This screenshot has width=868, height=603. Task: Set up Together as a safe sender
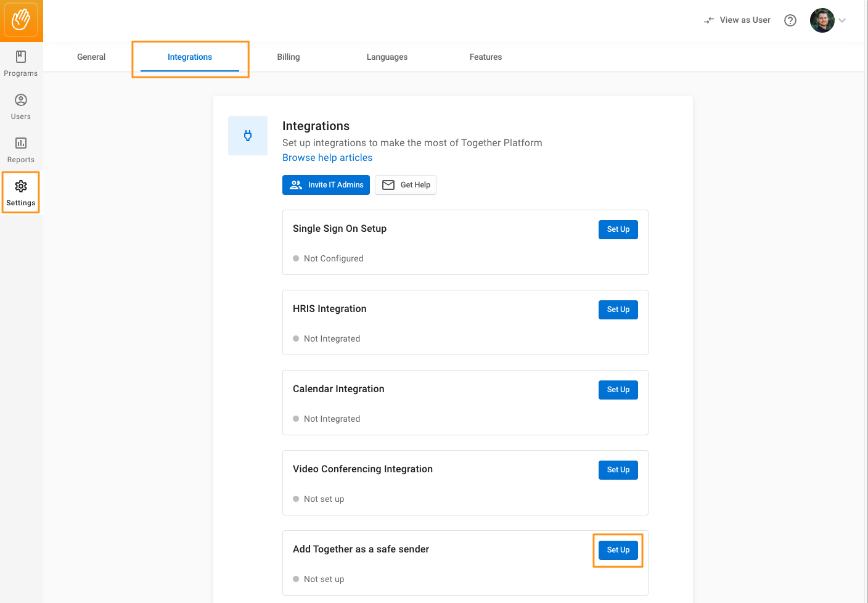pos(618,550)
